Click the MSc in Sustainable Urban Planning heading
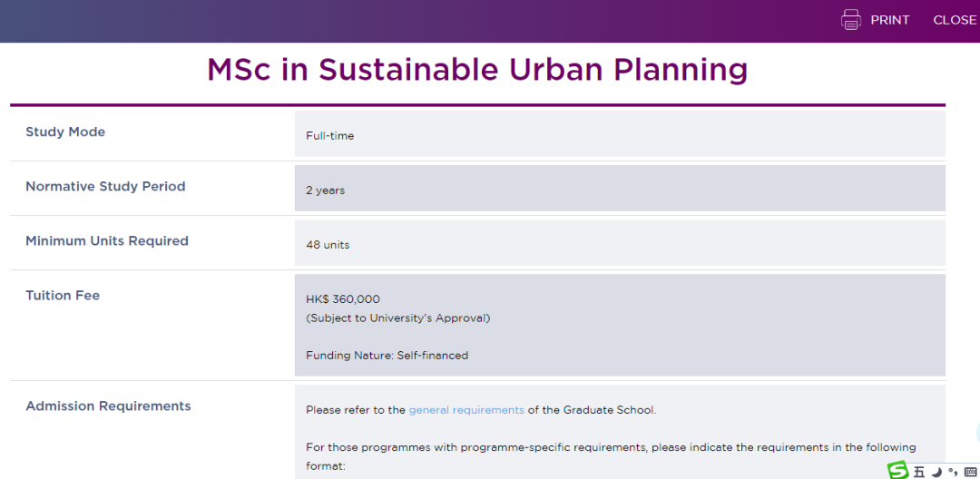The width and height of the screenshot is (980, 479). click(x=477, y=70)
